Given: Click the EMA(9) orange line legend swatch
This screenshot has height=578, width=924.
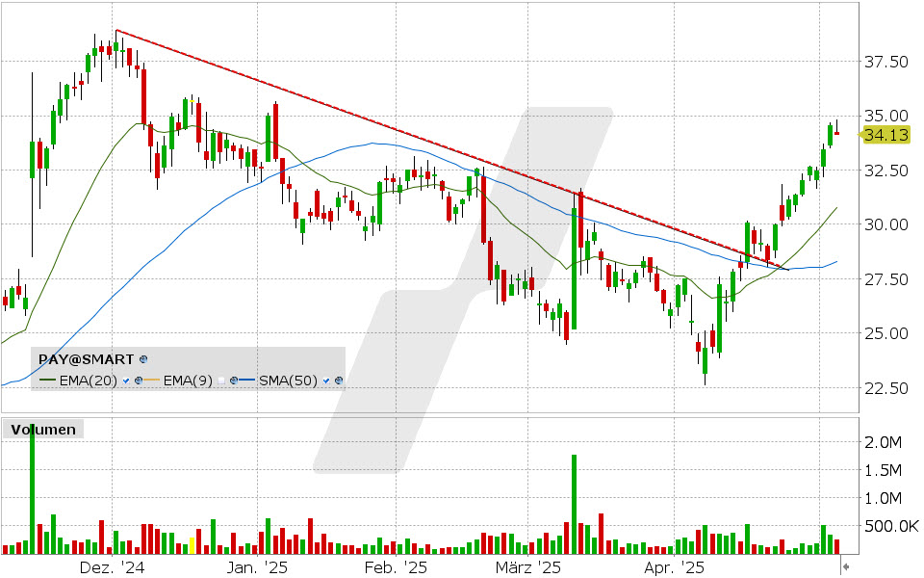Looking at the screenshot, I should pos(152,381).
